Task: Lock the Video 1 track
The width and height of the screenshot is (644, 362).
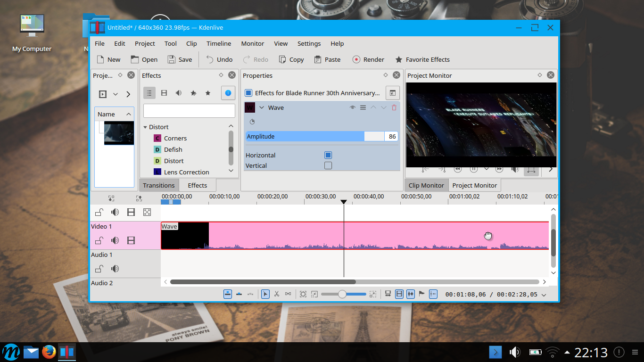Action: (99, 241)
